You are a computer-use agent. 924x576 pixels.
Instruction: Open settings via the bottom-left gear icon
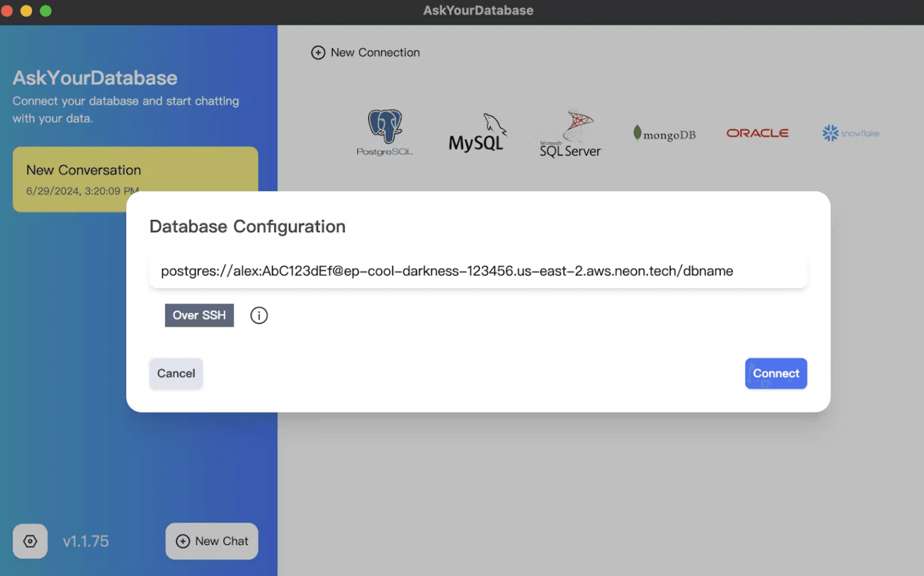click(x=30, y=541)
